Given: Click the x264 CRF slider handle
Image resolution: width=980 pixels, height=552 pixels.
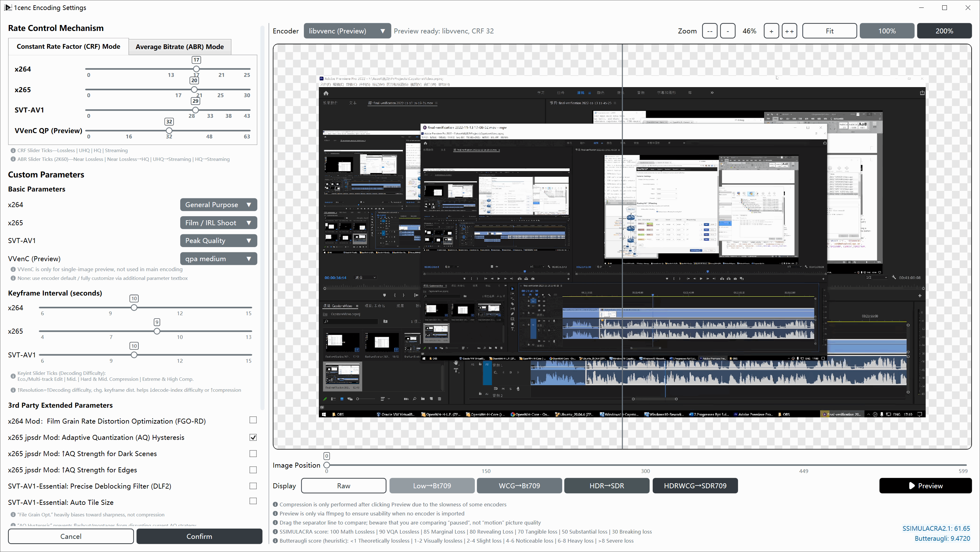Looking at the screenshot, I should click(196, 69).
